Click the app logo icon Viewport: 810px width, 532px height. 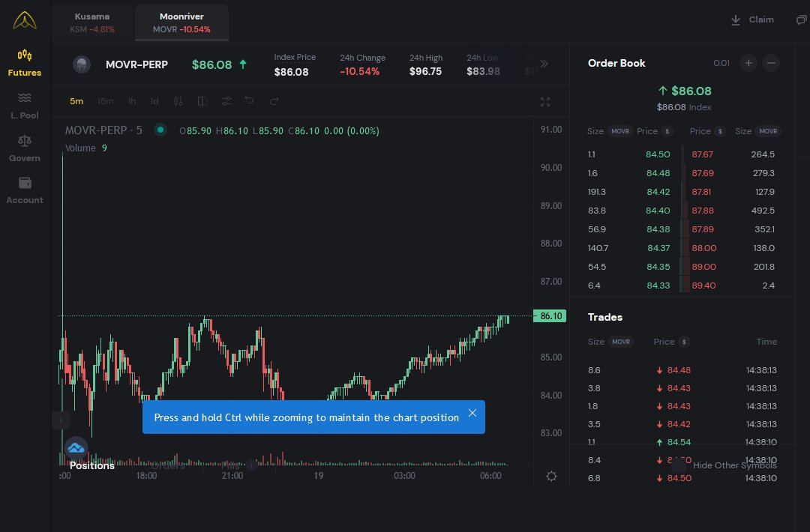coord(24,21)
